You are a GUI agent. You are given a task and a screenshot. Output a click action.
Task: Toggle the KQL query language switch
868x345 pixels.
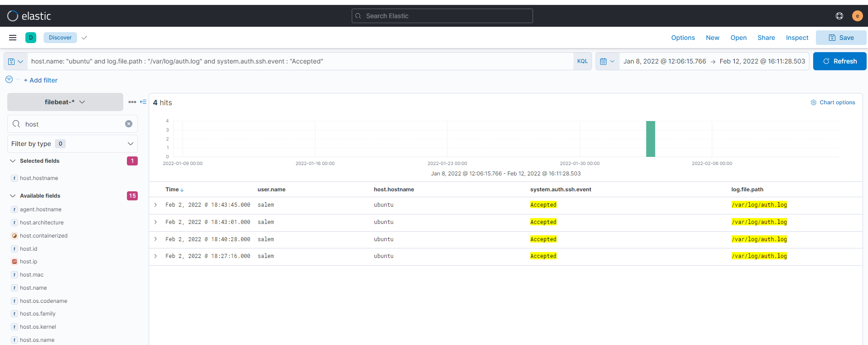(x=582, y=61)
